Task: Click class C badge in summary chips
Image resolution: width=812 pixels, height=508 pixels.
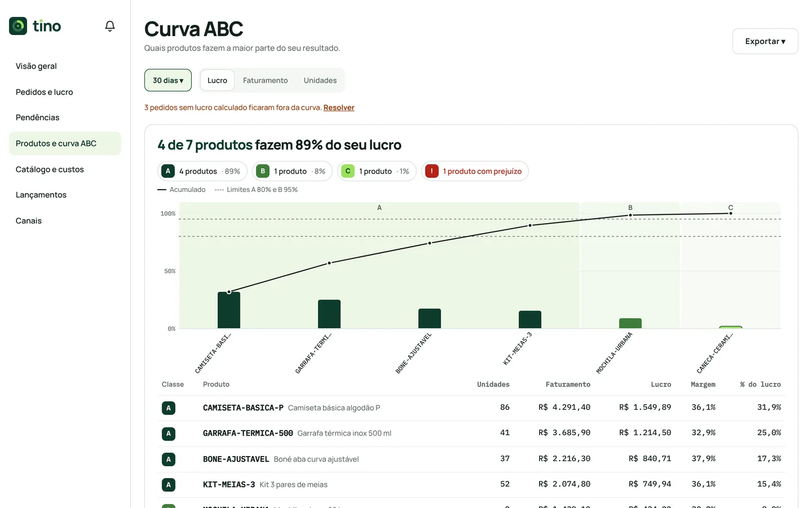Action: pos(348,171)
